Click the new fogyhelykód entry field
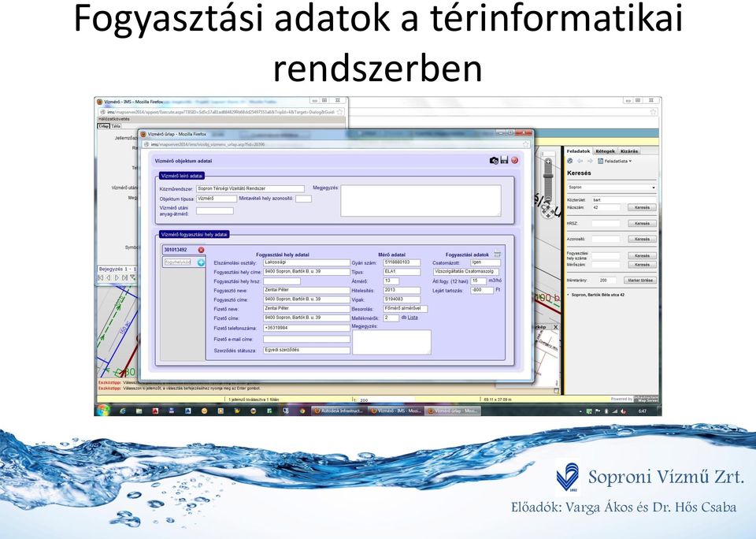 click(177, 262)
